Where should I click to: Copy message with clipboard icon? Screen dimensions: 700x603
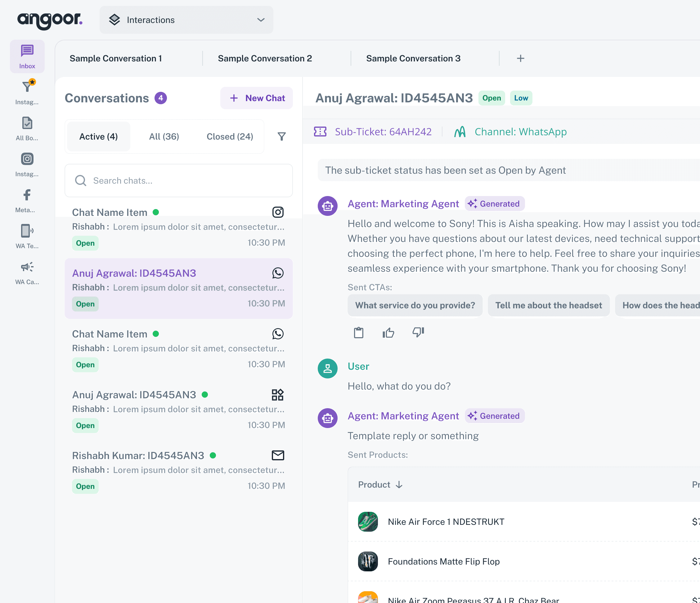358,333
